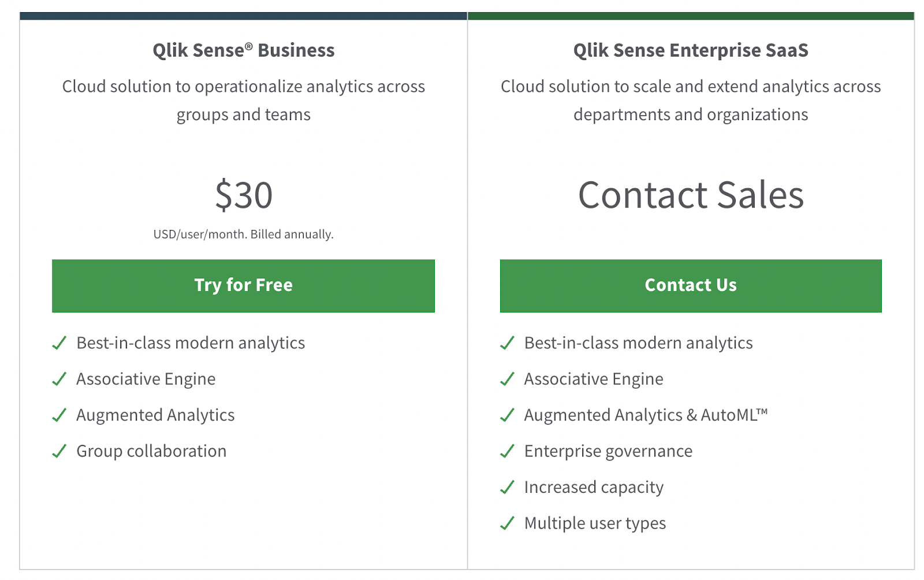Viewport: 924px width, 580px height.
Task: Click checkmark next to Enterprise governance
Action: (x=507, y=451)
